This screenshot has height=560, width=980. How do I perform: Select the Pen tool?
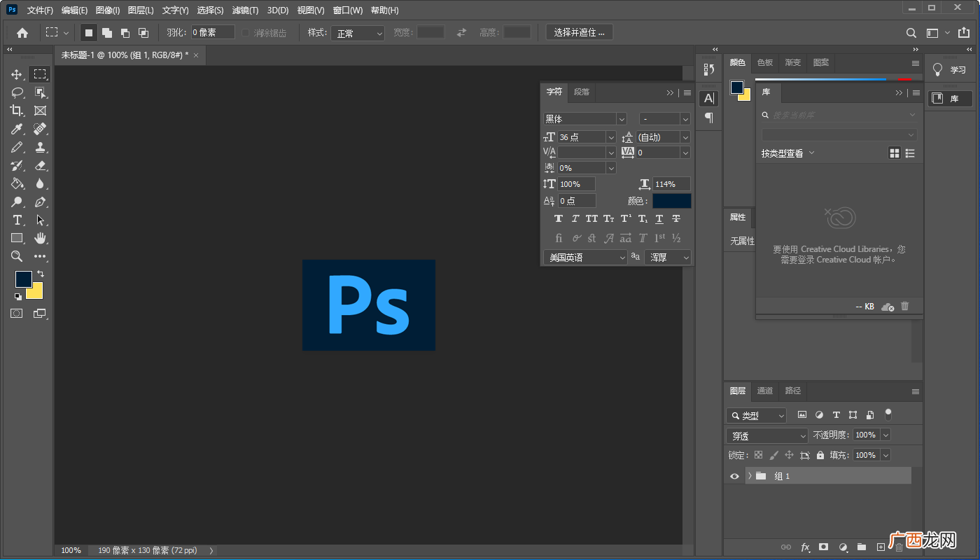pos(40,202)
